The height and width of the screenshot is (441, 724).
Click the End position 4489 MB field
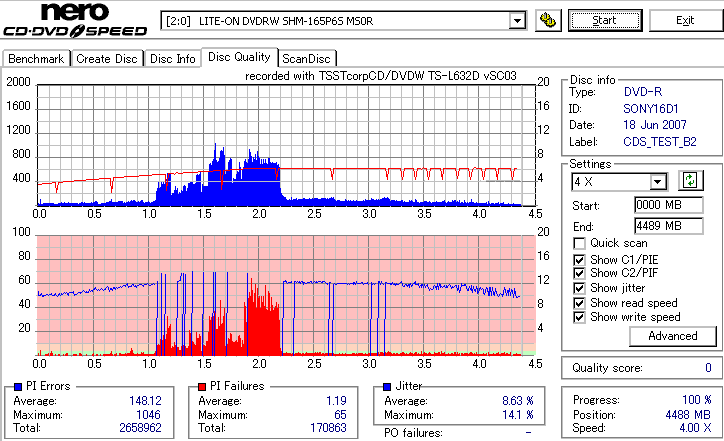669,226
